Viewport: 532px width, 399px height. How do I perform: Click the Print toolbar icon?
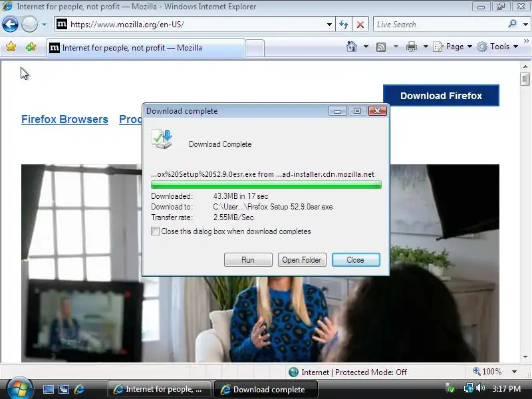(411, 47)
